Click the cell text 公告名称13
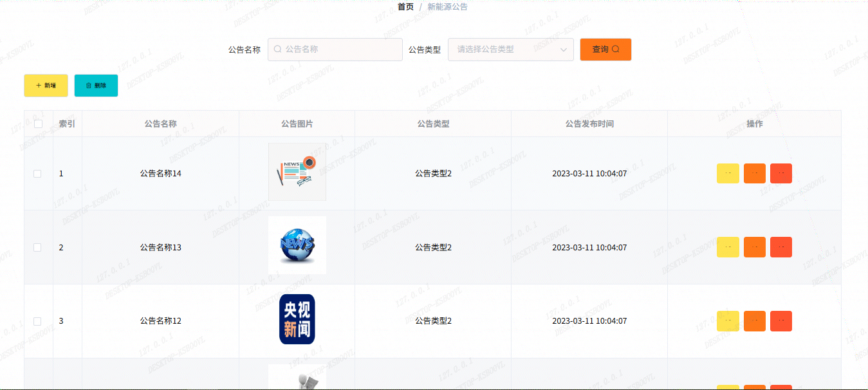The image size is (868, 390). (161, 247)
